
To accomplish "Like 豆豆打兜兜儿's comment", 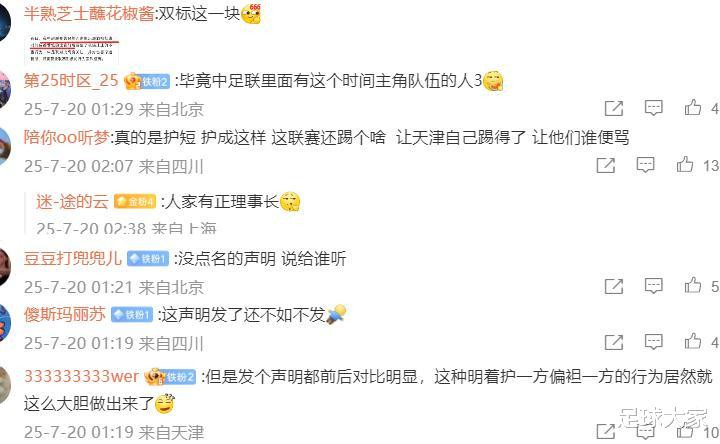I will tap(692, 286).
